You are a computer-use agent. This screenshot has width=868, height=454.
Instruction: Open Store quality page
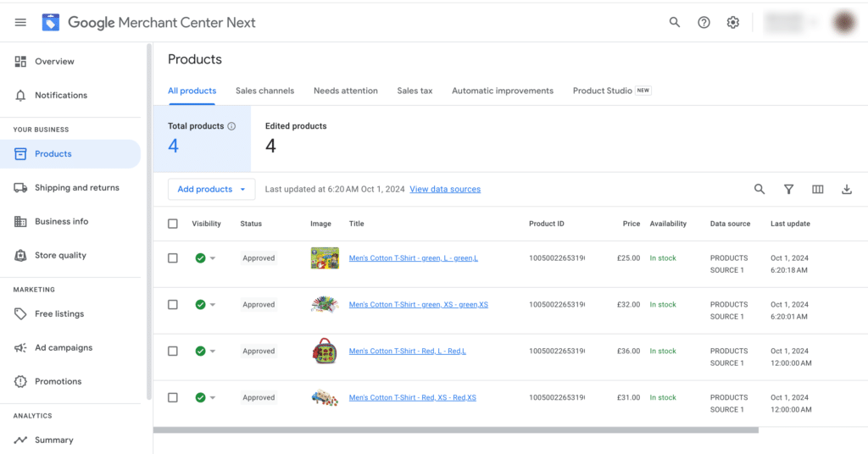coord(60,255)
